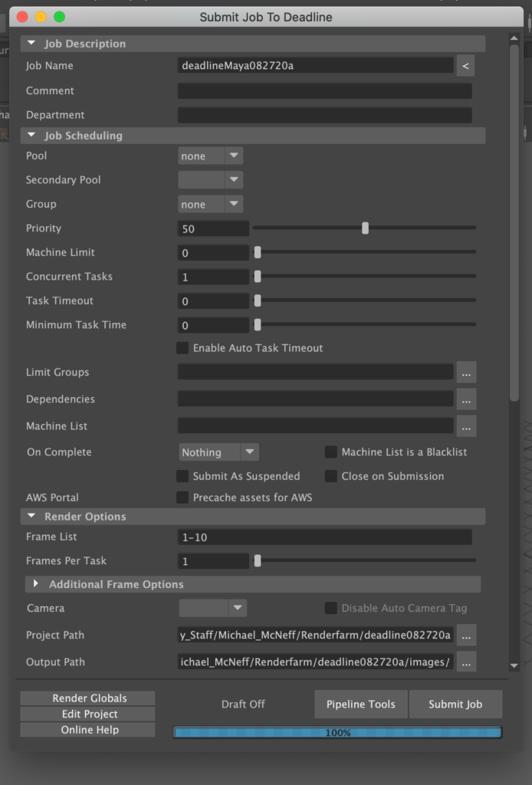The image size is (532, 785).
Task: Click the Machine Limit value field
Action: tap(214, 253)
